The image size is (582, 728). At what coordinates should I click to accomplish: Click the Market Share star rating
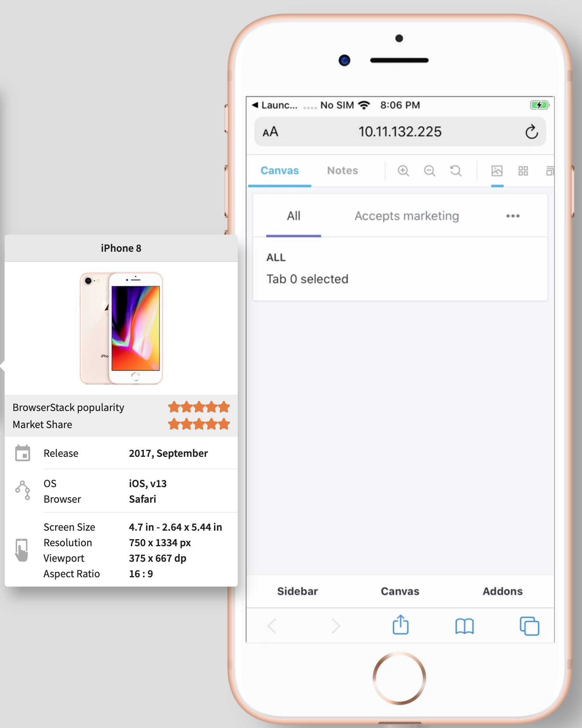click(x=199, y=424)
